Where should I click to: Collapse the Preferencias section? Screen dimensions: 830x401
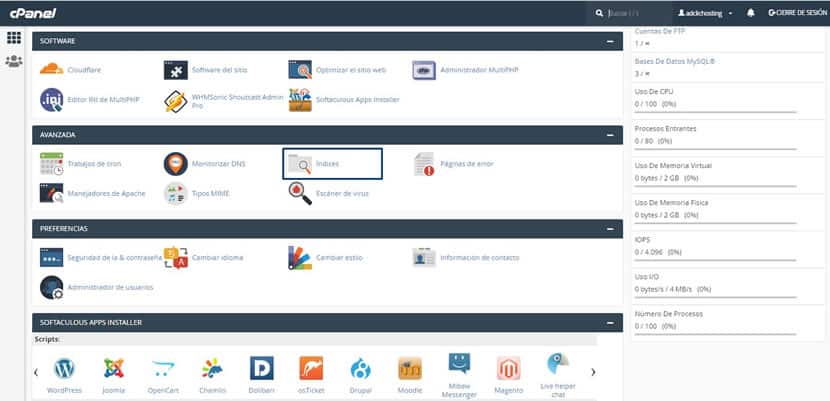click(x=610, y=228)
